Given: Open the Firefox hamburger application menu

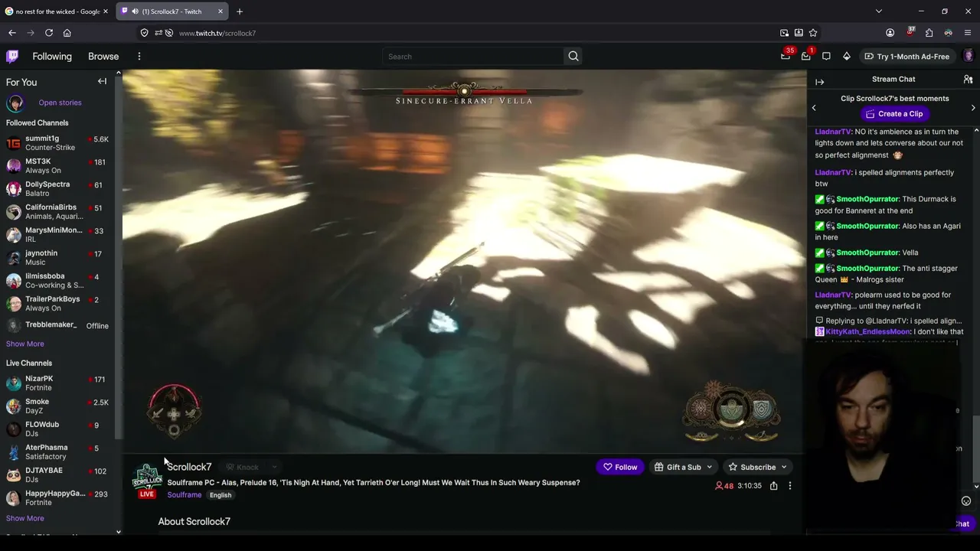Looking at the screenshot, I should 968,33.
